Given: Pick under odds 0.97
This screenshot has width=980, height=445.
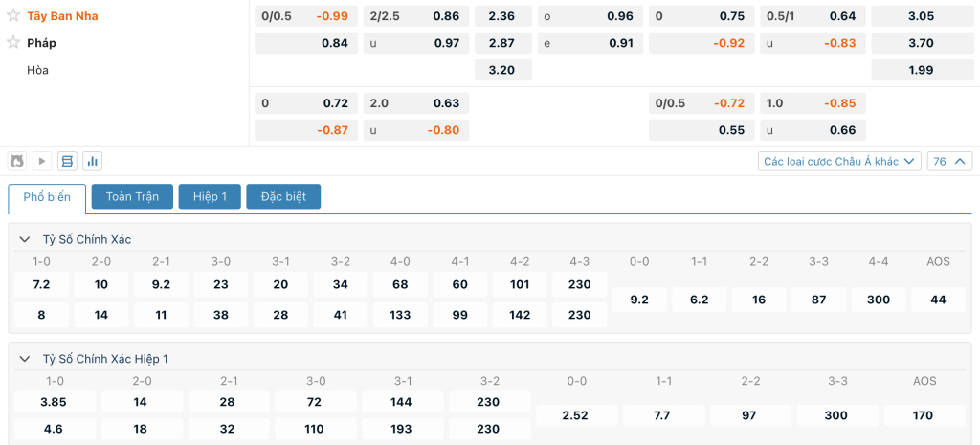Looking at the screenshot, I should click(x=416, y=42).
